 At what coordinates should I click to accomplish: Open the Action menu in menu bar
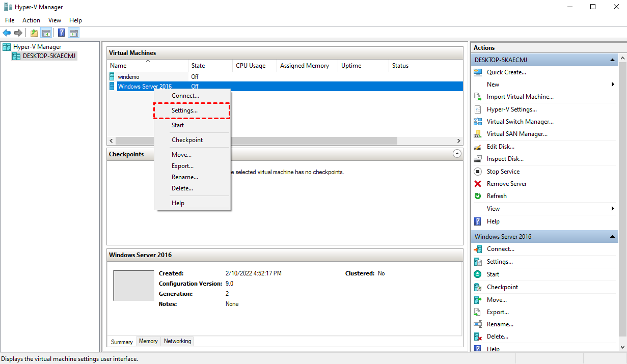pos(31,20)
